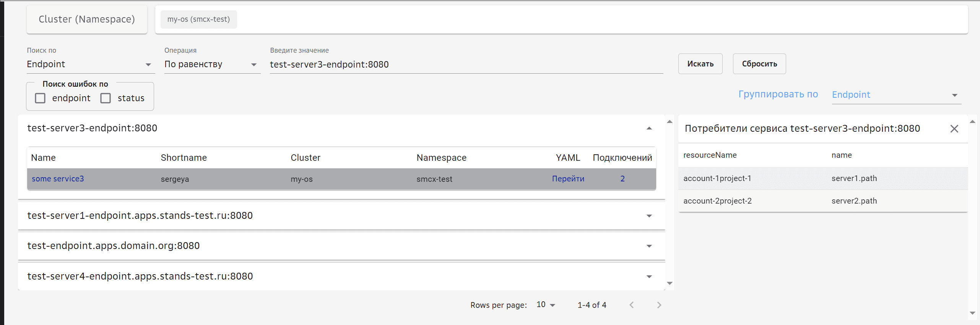The height and width of the screenshot is (325, 980).
Task: Open the 'some service3' link
Action: (x=58, y=179)
